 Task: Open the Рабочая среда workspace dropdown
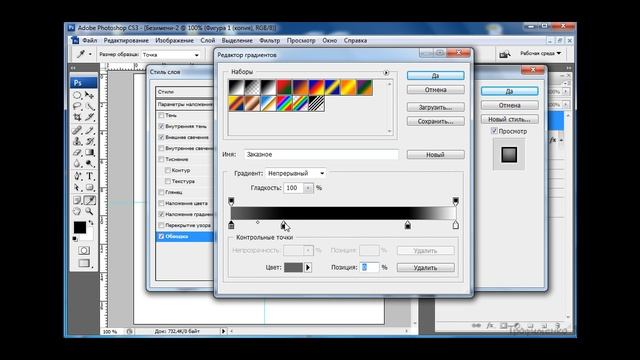tap(540, 53)
